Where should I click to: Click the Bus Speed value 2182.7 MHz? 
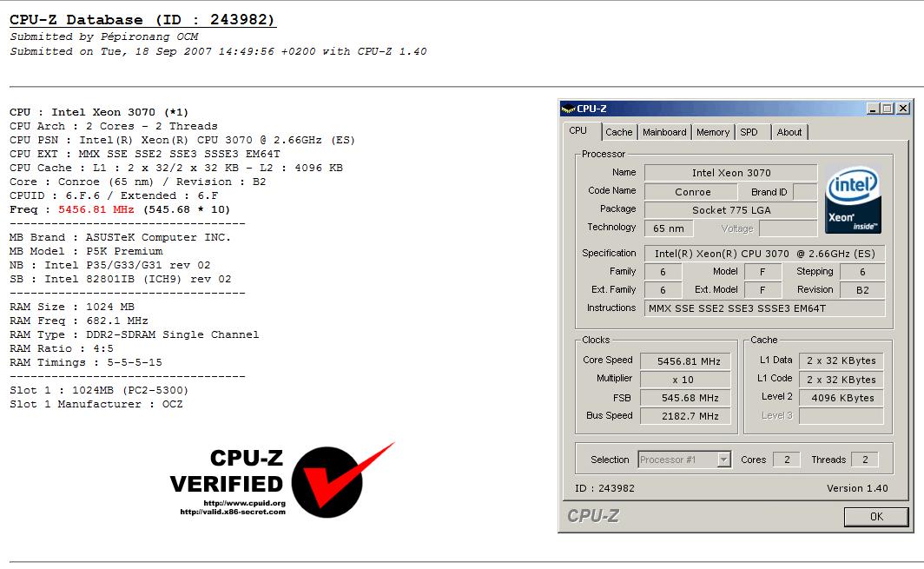(685, 416)
